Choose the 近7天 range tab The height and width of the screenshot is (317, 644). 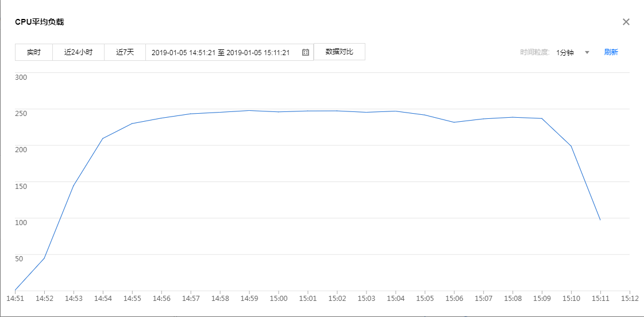[125, 52]
